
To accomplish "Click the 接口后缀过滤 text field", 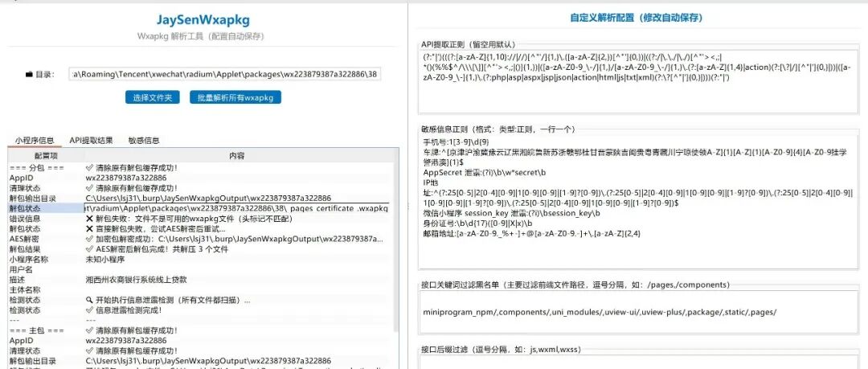I will [637, 363].
